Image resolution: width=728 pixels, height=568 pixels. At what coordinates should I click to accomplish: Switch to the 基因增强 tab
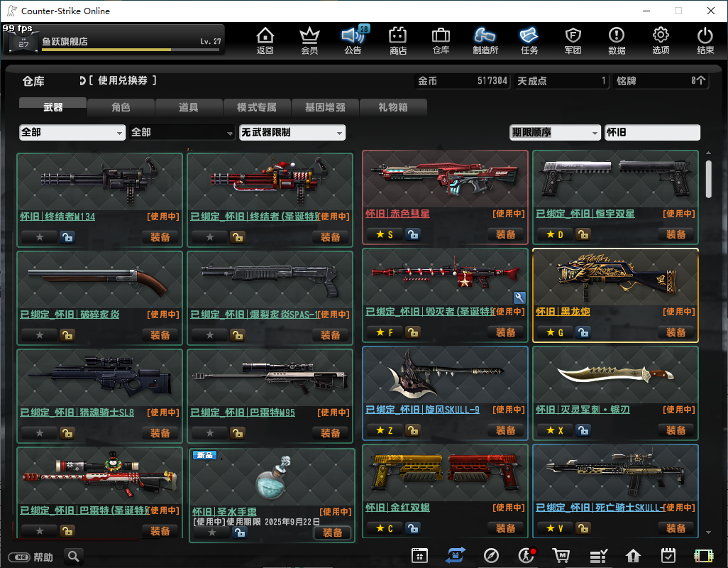pos(325,107)
